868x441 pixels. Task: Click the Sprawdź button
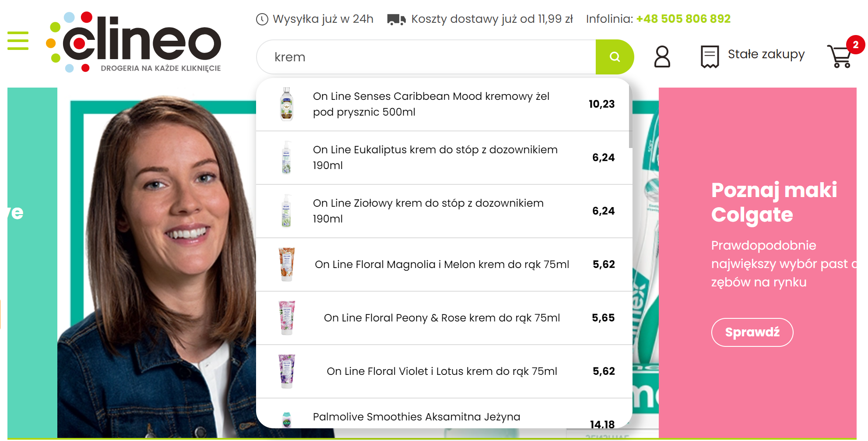click(752, 332)
